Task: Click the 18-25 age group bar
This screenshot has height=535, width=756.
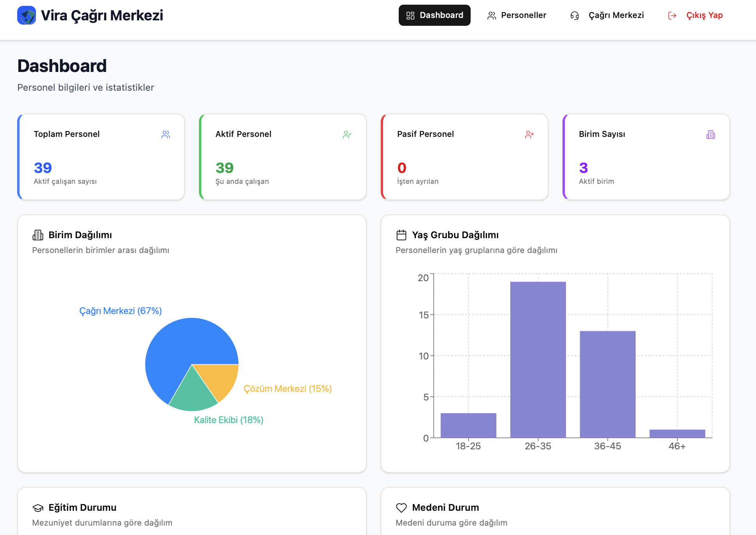Action: tap(468, 425)
